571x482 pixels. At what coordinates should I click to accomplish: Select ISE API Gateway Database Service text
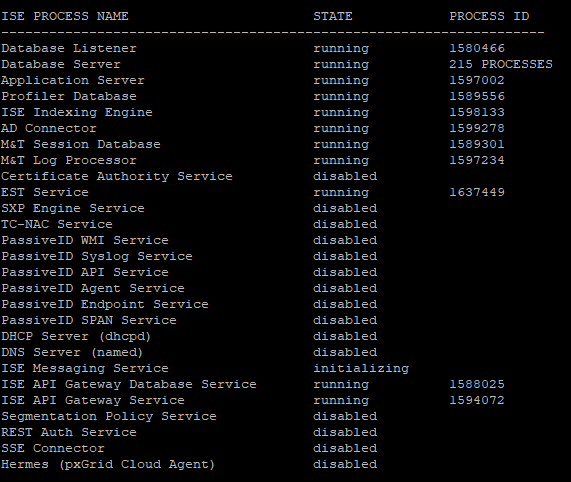(x=129, y=385)
